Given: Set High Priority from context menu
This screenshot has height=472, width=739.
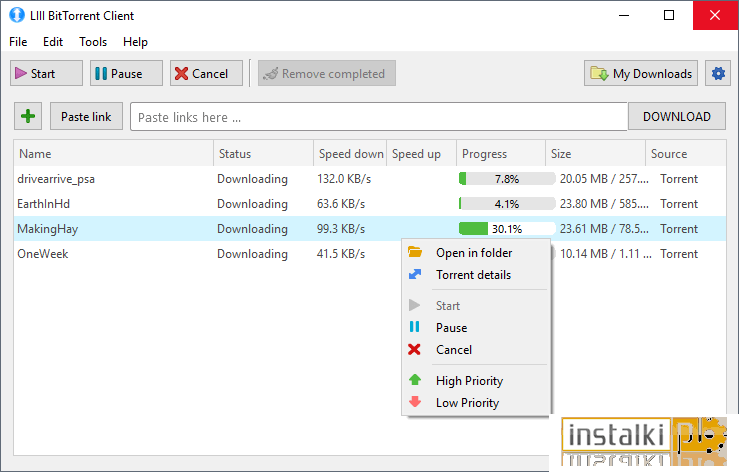Looking at the screenshot, I should point(476,381).
